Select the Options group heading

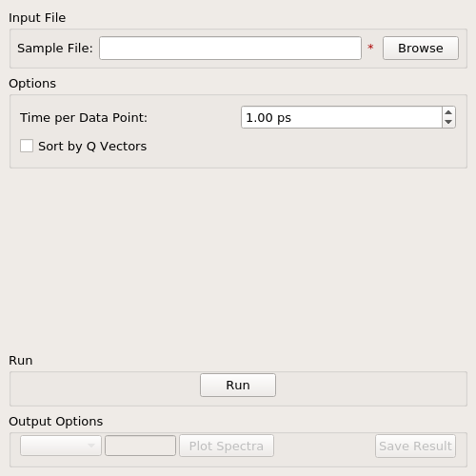(x=32, y=84)
